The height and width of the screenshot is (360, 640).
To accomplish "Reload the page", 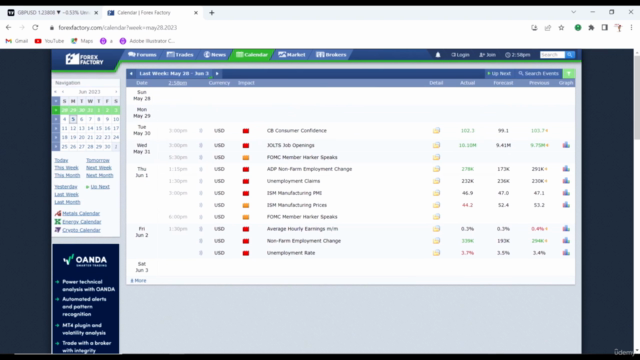I will tap(36, 27).
